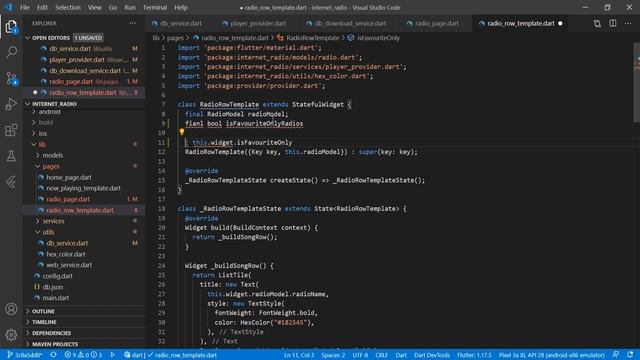Open the Run menu
The image size is (640, 360).
130,7
